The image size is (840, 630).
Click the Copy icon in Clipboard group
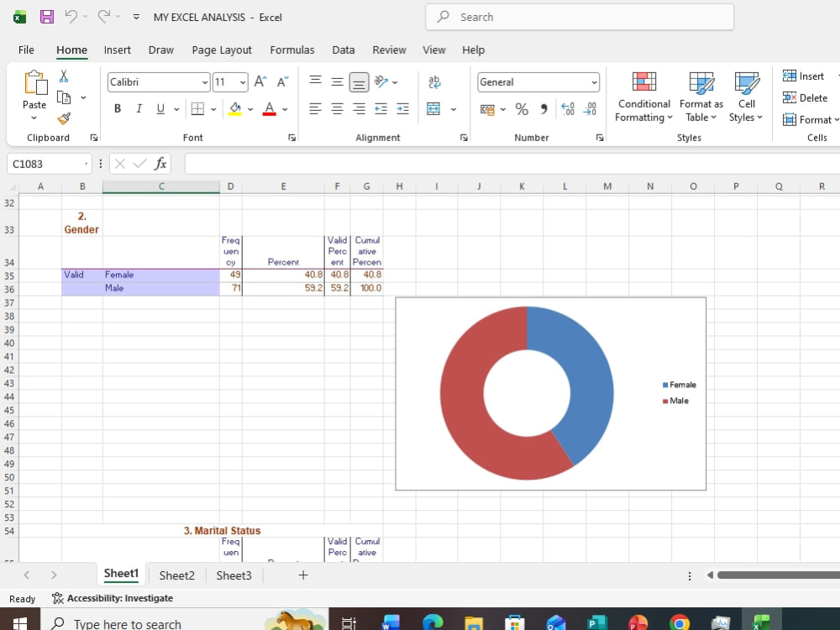[x=64, y=97]
